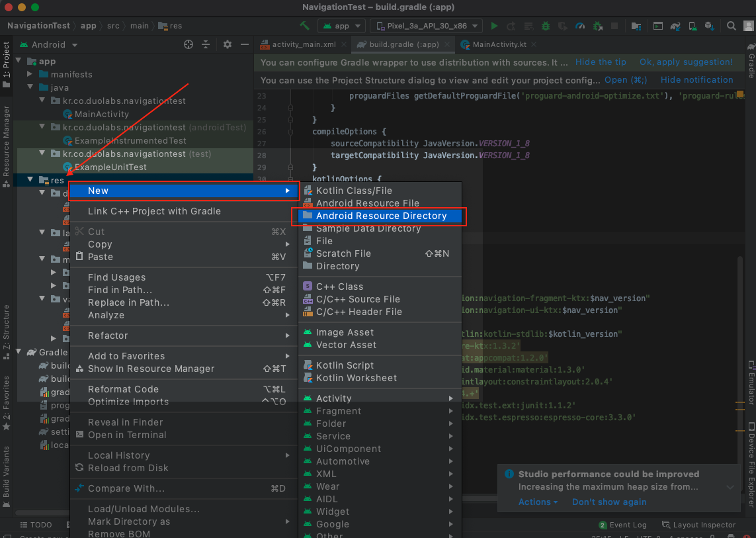Viewport: 756px width, 538px height.
Task: Run the app with the green play icon
Action: (x=494, y=26)
